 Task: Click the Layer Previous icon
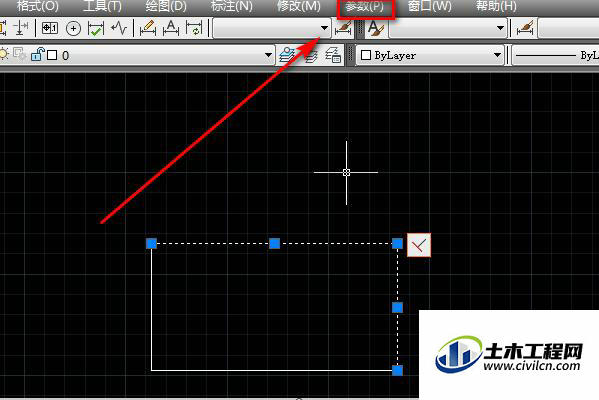310,56
